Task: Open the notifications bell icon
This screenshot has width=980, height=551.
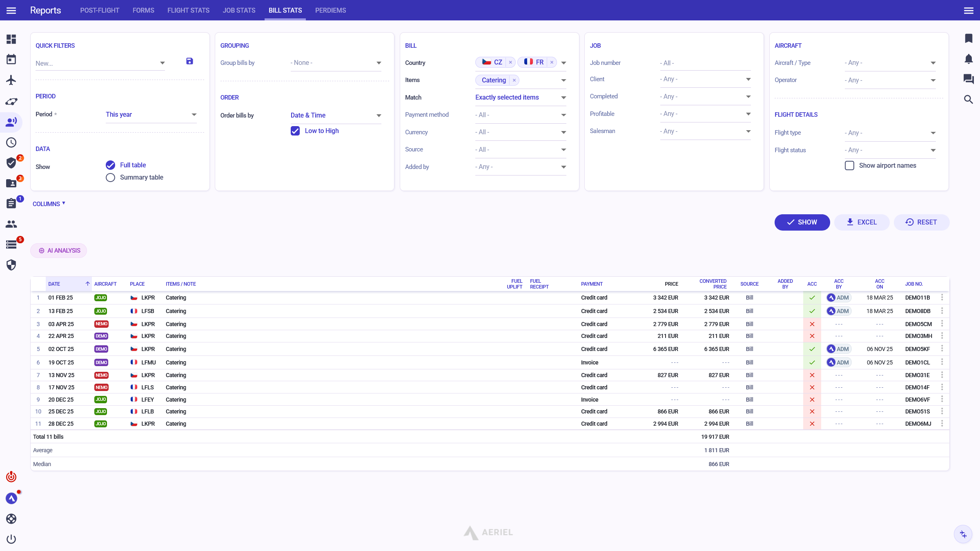Action: (x=969, y=59)
